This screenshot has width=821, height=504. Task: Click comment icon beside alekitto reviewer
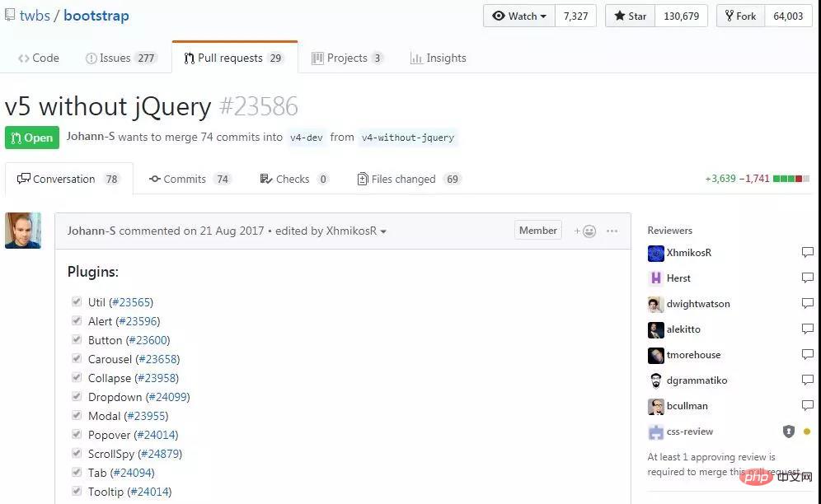coord(807,329)
